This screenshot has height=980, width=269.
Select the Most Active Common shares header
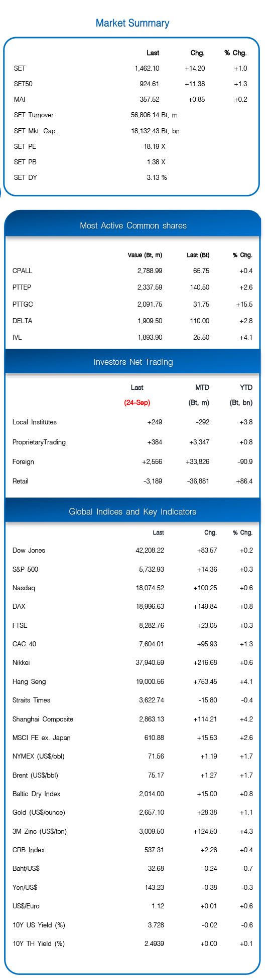[x=133, y=225]
